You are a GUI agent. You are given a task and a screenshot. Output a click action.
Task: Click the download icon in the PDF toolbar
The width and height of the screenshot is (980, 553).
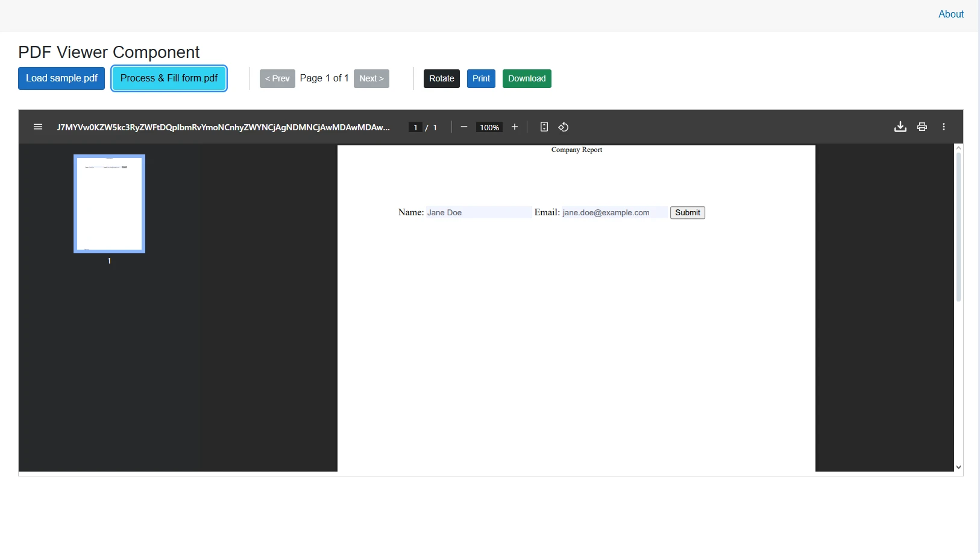pos(899,127)
